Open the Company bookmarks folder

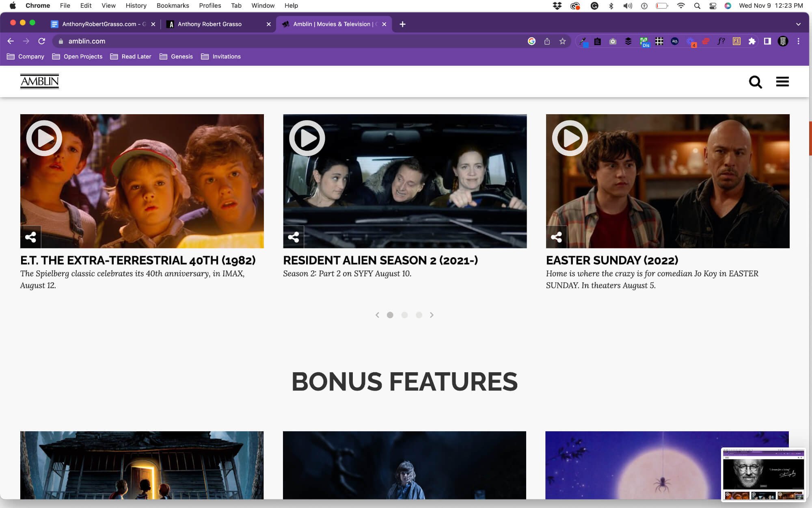click(x=26, y=56)
